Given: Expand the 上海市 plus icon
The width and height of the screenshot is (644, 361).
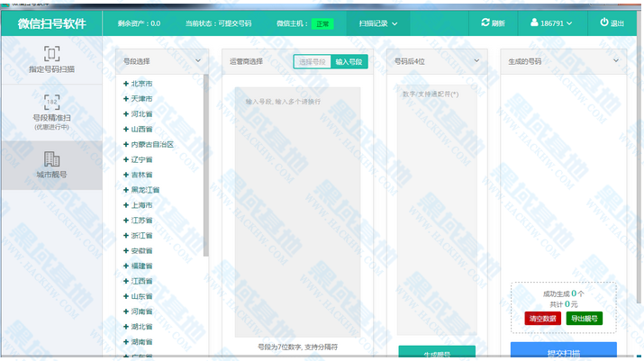Looking at the screenshot, I should [126, 205].
